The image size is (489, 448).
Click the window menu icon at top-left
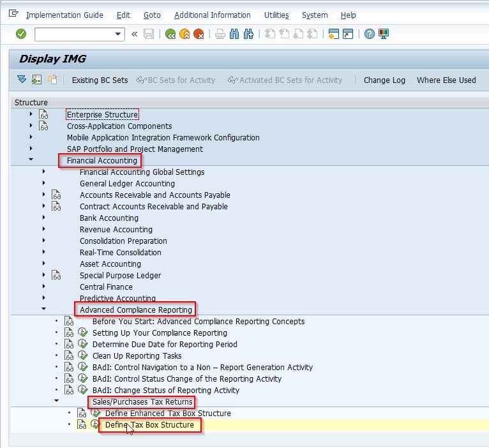click(x=13, y=13)
